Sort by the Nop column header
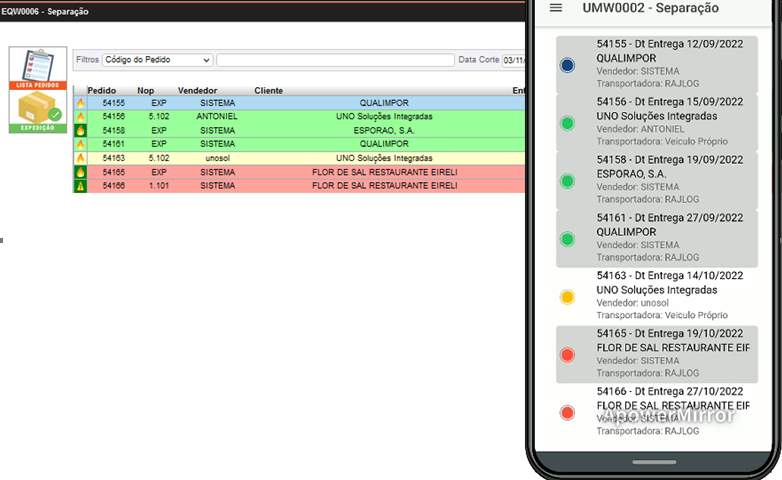 pos(146,90)
